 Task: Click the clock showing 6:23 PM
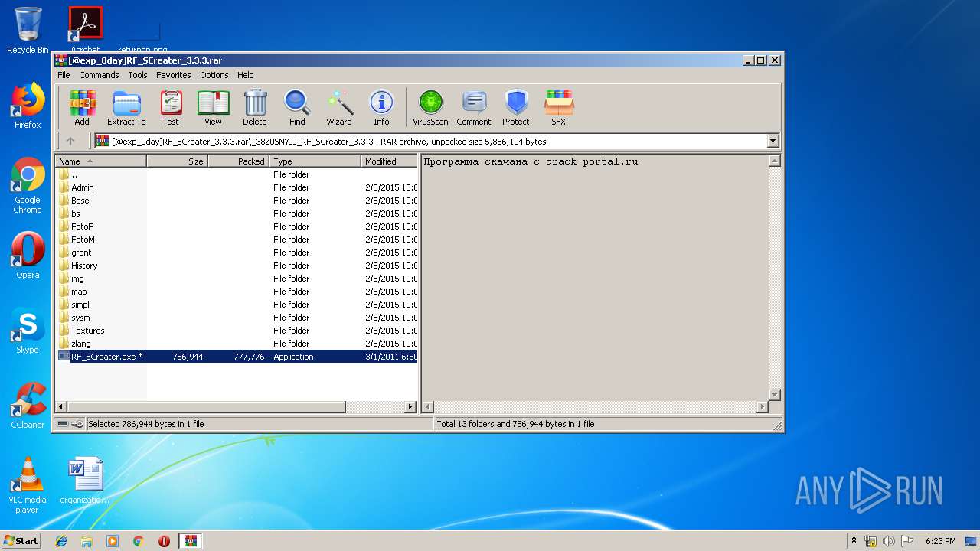pyautogui.click(x=940, y=541)
